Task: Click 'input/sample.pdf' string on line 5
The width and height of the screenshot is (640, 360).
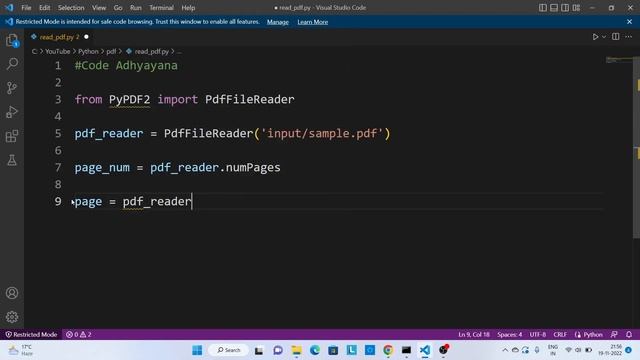Action: pyautogui.click(x=322, y=133)
